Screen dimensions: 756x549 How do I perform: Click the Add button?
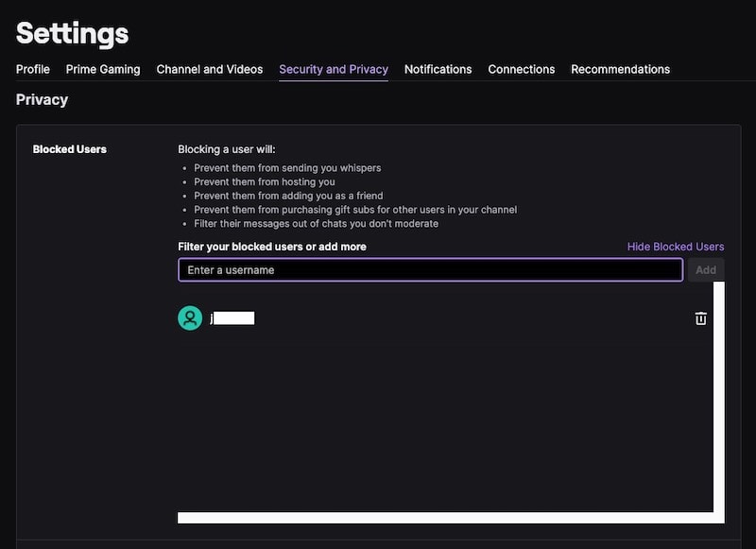click(706, 270)
